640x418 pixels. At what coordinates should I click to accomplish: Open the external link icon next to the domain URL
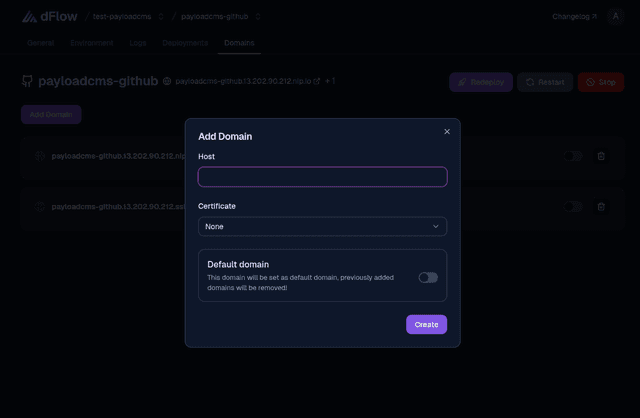(317, 82)
